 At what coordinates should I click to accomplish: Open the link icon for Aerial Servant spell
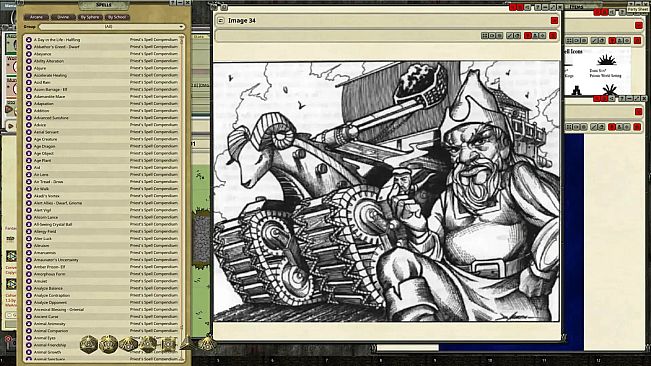(x=29, y=132)
